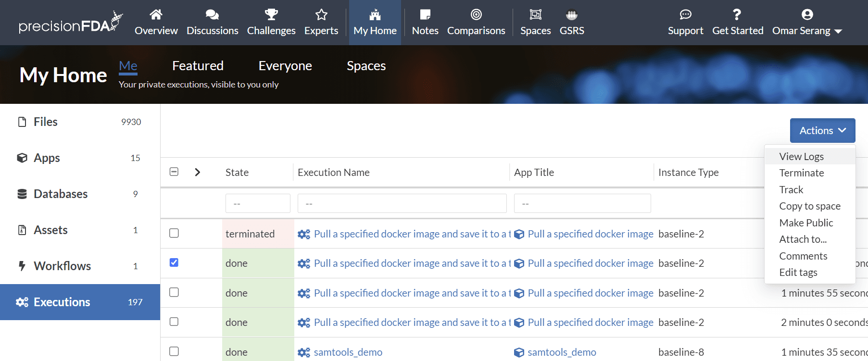Expand rows using the header chevron arrow

pos(197,172)
